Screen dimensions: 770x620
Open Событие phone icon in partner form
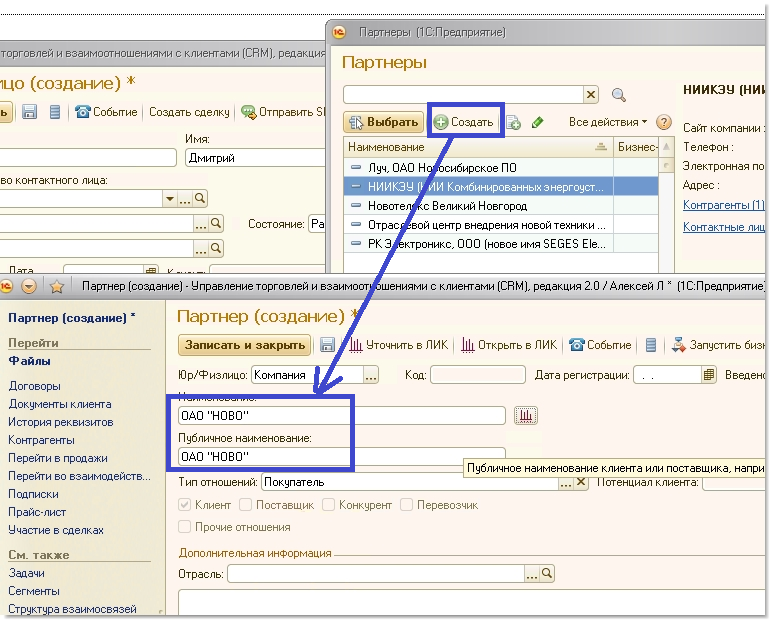tap(577, 345)
